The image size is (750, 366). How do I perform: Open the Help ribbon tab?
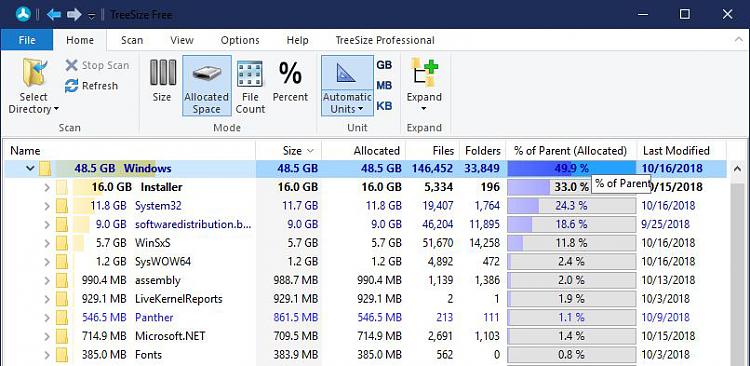click(x=298, y=40)
